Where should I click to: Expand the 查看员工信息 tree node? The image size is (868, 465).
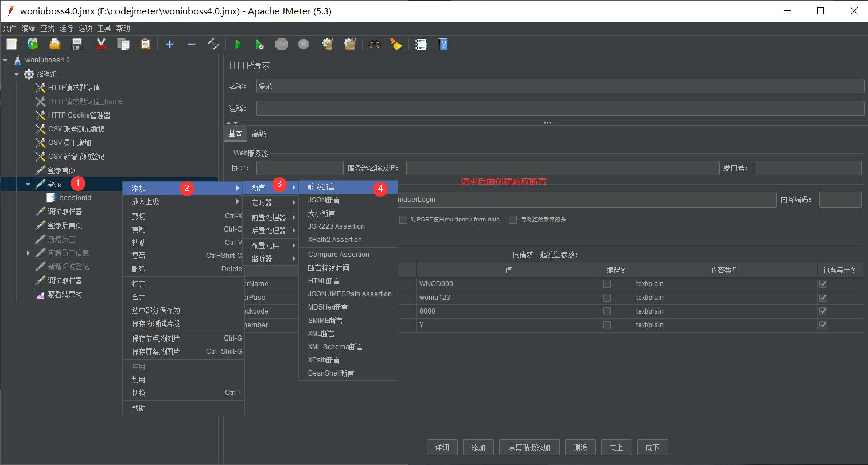tap(28, 253)
